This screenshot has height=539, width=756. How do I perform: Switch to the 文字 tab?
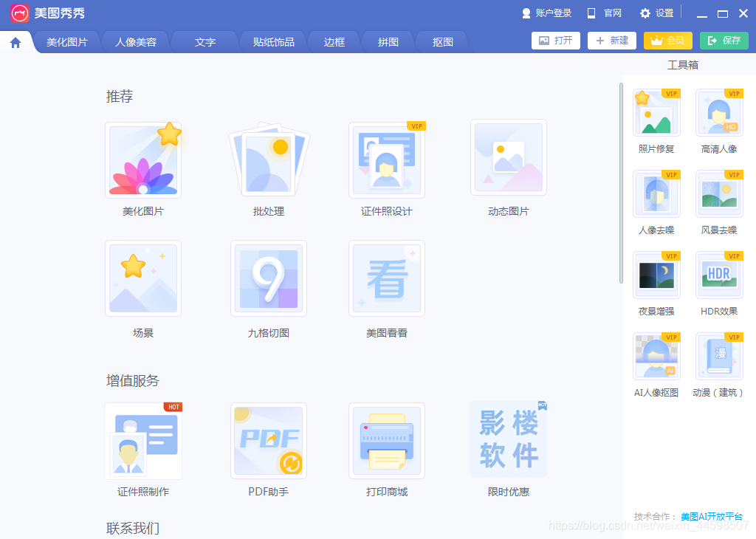tap(205, 42)
